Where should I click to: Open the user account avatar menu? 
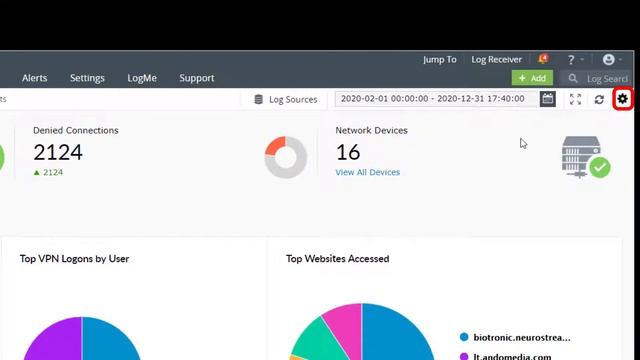point(609,60)
